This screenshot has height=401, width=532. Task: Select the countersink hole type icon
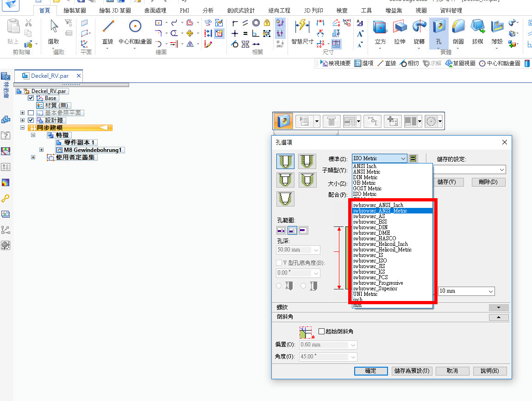coord(307,180)
